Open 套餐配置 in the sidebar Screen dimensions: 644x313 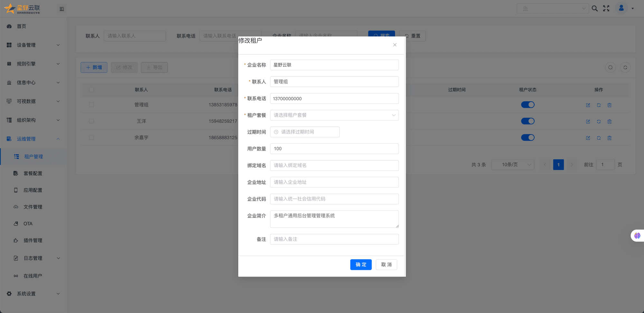click(x=33, y=173)
